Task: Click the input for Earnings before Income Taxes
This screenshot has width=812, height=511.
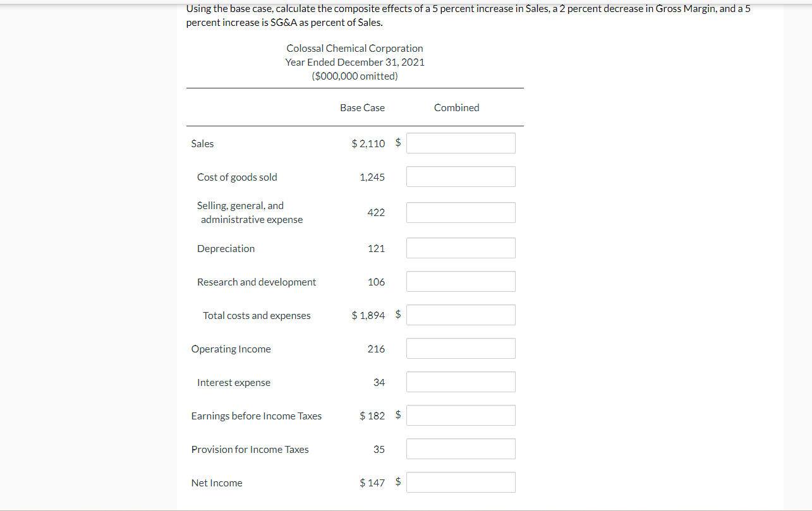Action: (x=461, y=415)
